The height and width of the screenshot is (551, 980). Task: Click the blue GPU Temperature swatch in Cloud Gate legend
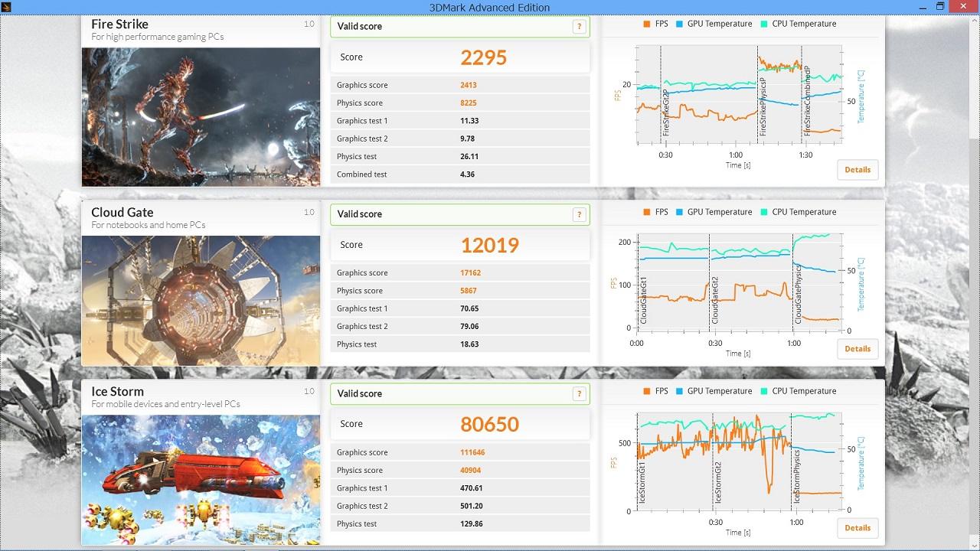coord(680,212)
